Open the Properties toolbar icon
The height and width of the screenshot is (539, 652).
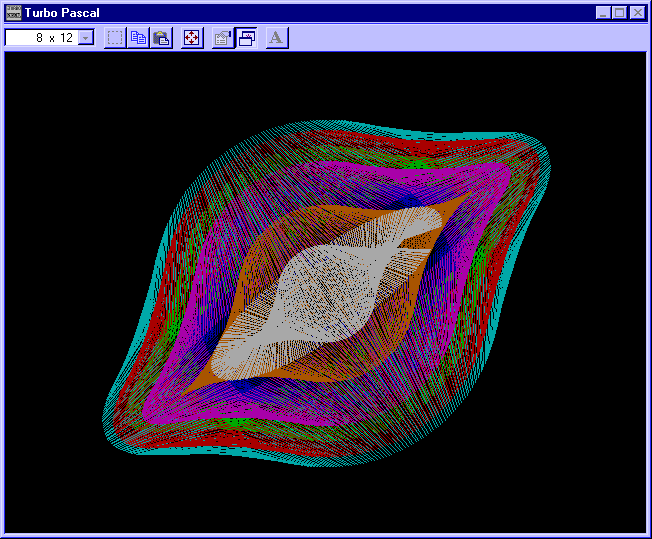click(223, 38)
